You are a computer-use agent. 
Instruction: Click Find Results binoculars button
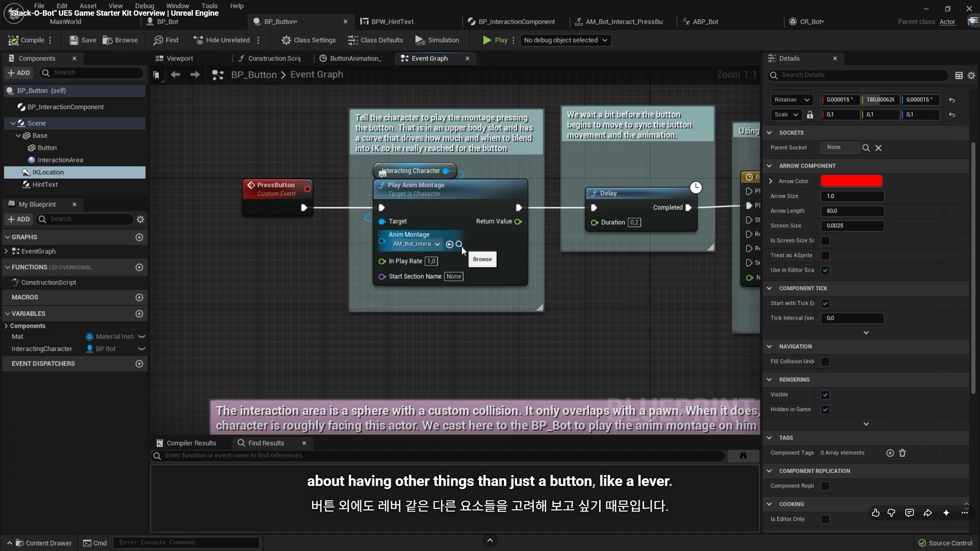[743, 455]
